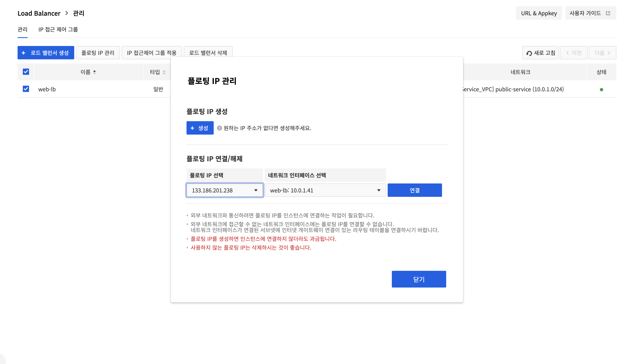Screen dimensions: 626x364
Task: Click the IP 접근제어 그룹 적용 button
Action: coord(152,53)
